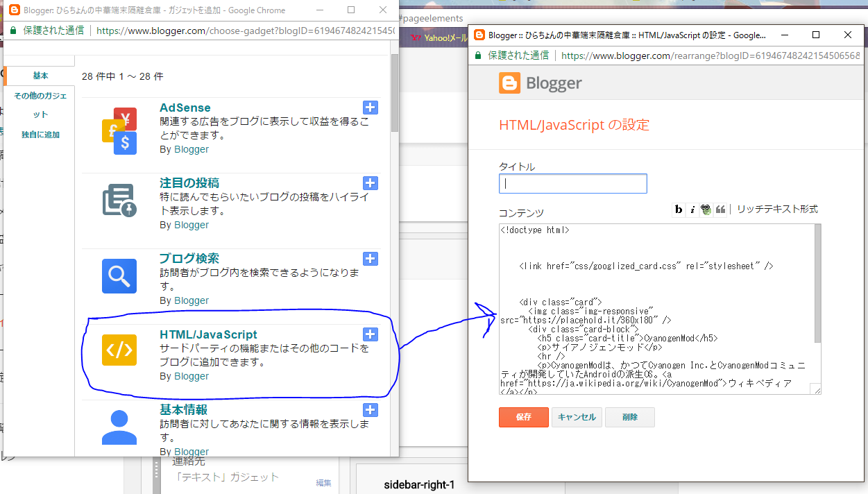Click the Blogger author link under ブログ検索
This screenshot has width=868, height=494.
[x=192, y=300]
